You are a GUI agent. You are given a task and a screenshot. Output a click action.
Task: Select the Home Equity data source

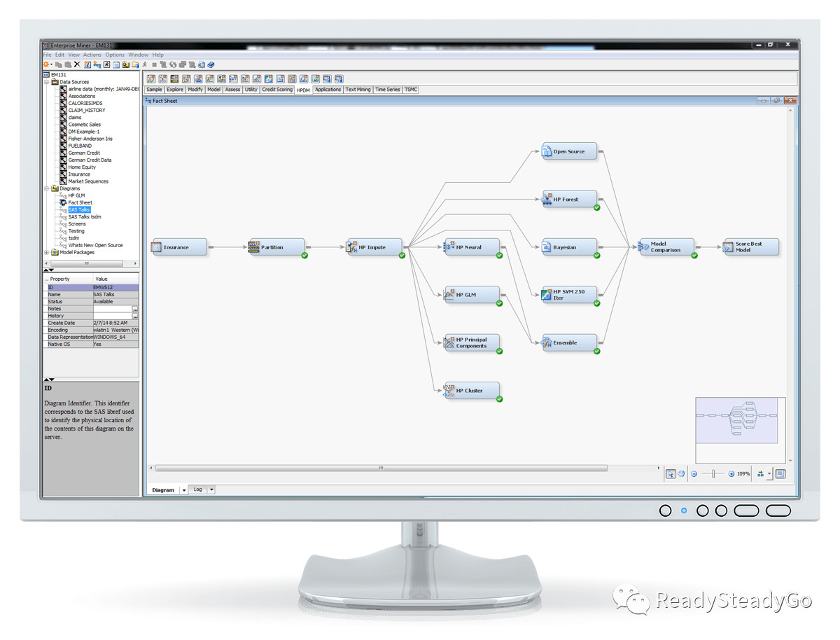pos(82,167)
